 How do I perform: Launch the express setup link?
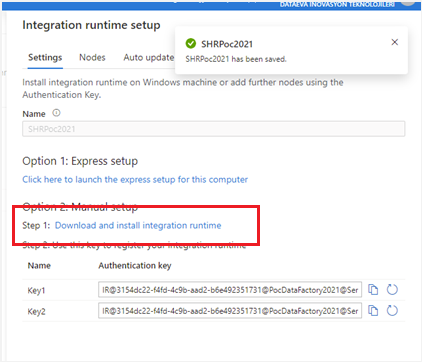(x=135, y=180)
